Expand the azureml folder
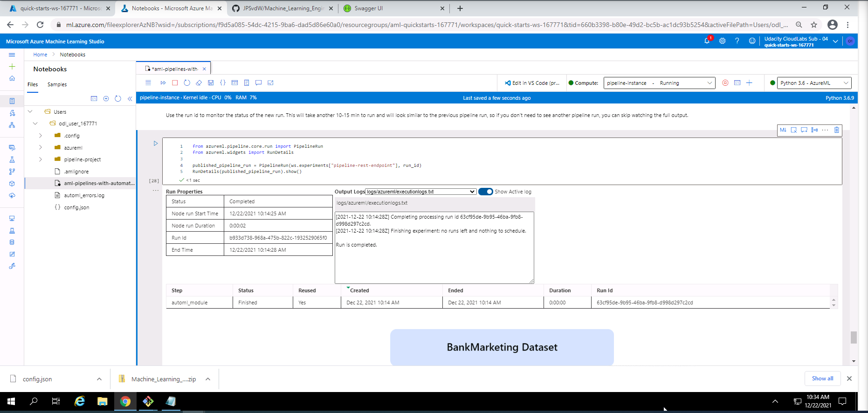This screenshot has width=868, height=413. (x=41, y=147)
